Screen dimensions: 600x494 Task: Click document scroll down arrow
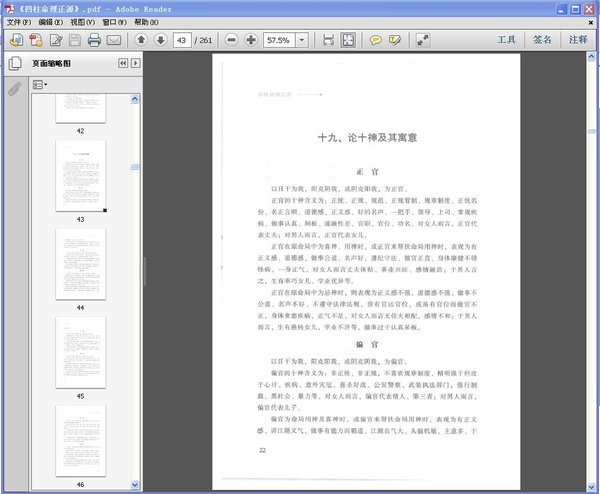(591, 487)
